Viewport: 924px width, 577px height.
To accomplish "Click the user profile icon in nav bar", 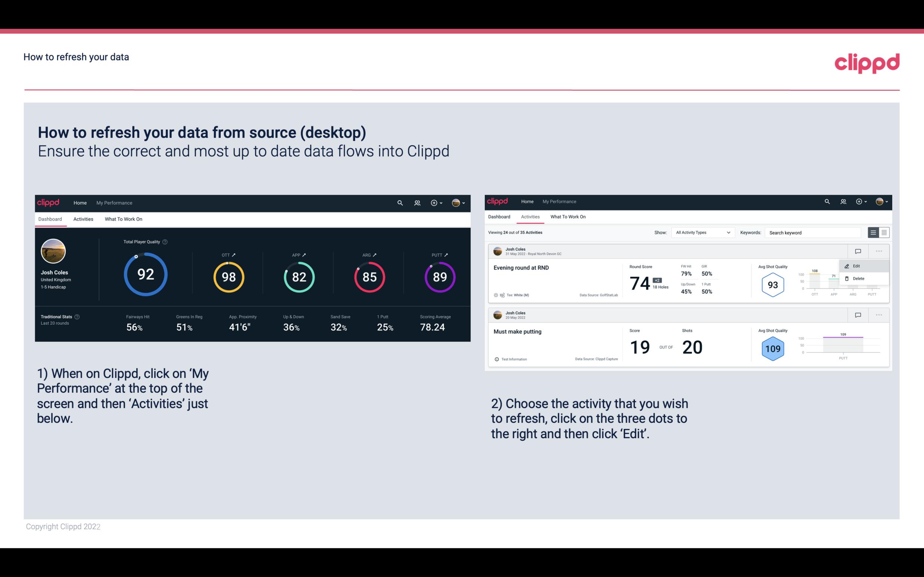I will click(456, 203).
